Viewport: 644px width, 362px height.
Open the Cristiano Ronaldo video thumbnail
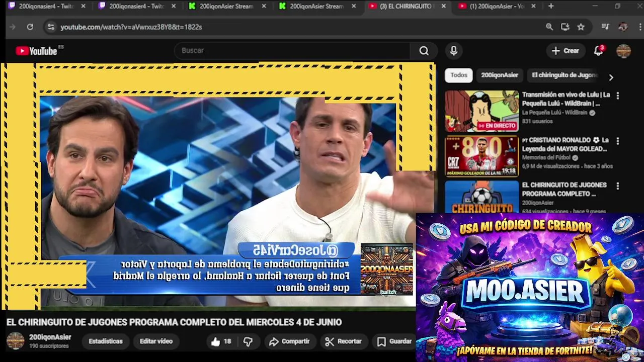[x=481, y=156]
